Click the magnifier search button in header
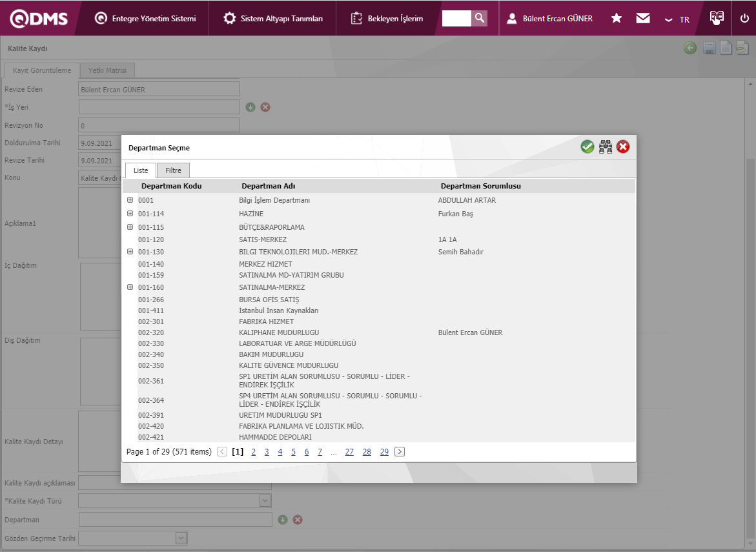 480,18
